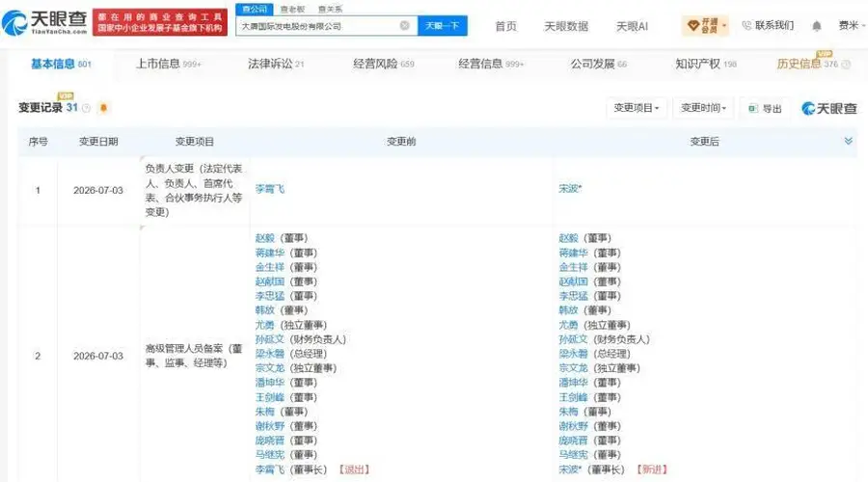Select the 高级管理人员备案 change item cell
This screenshot has width=868, height=482.
pos(194,356)
